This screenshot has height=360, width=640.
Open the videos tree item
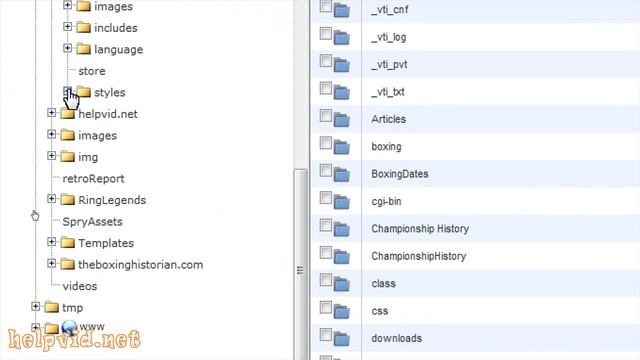pyautogui.click(x=80, y=286)
